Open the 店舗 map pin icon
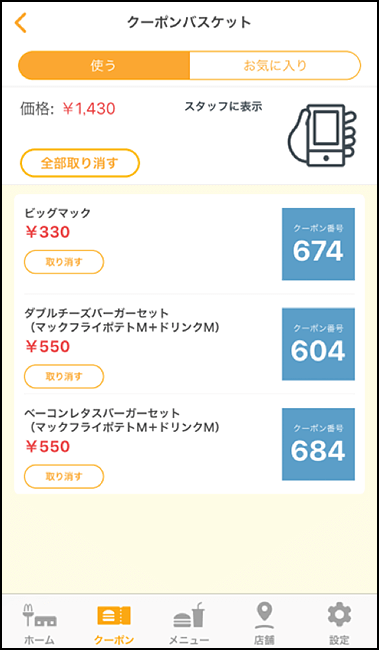The width and height of the screenshot is (379, 650). click(264, 615)
